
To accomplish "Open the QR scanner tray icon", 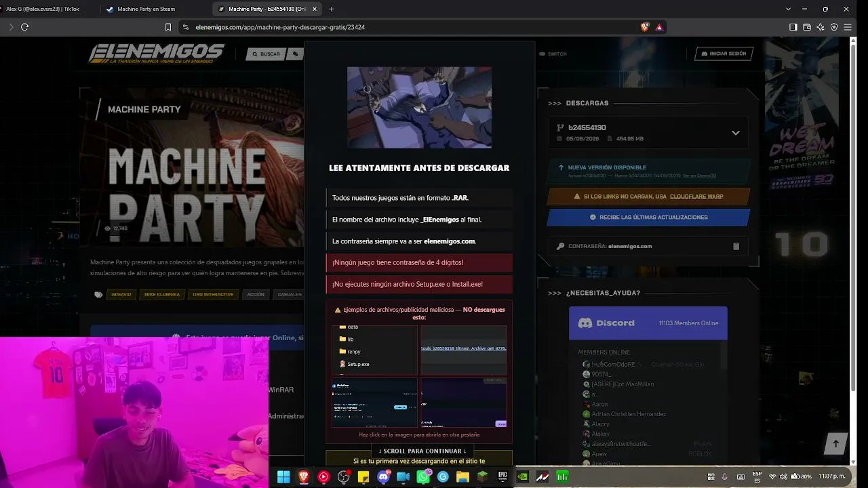I will 711,477.
